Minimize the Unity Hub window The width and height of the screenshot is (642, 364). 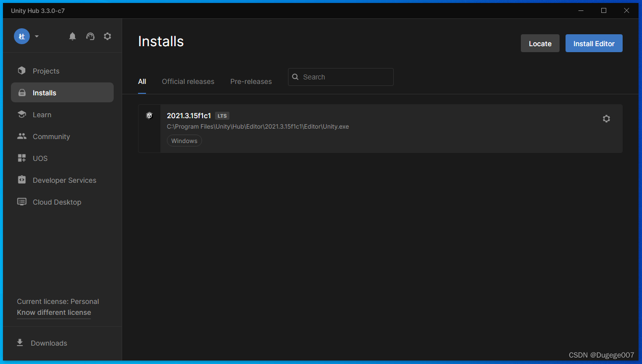581,10
